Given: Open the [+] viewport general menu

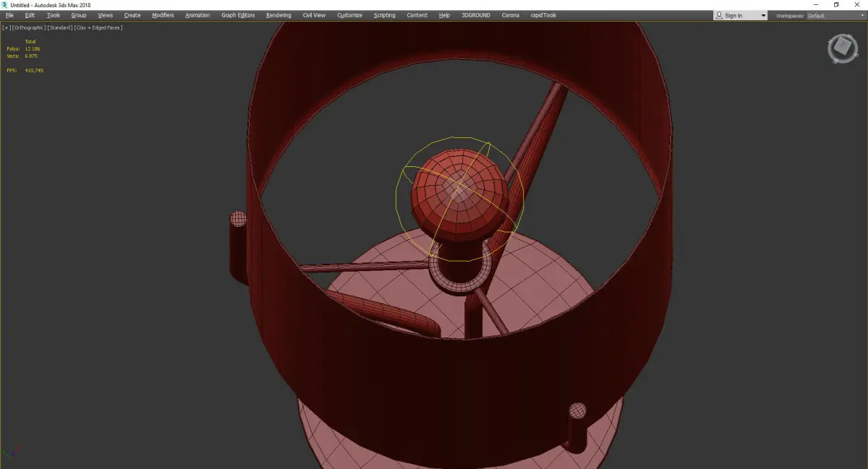Looking at the screenshot, I should pyautogui.click(x=6, y=27).
